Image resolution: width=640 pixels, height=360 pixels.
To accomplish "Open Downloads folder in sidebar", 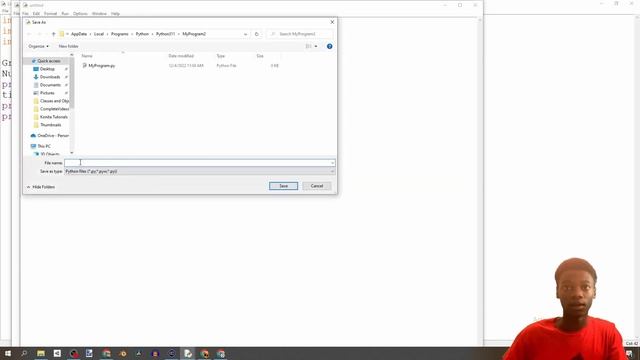I will (x=50, y=77).
